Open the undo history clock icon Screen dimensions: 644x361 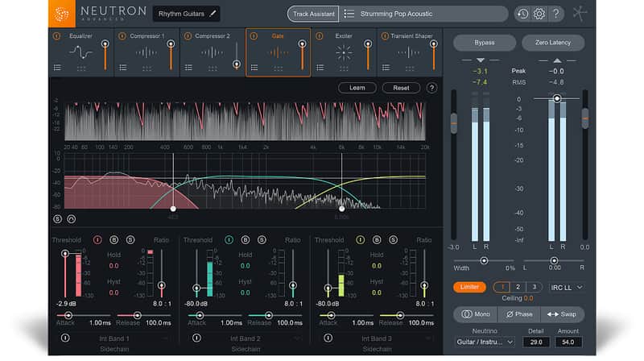tap(522, 14)
